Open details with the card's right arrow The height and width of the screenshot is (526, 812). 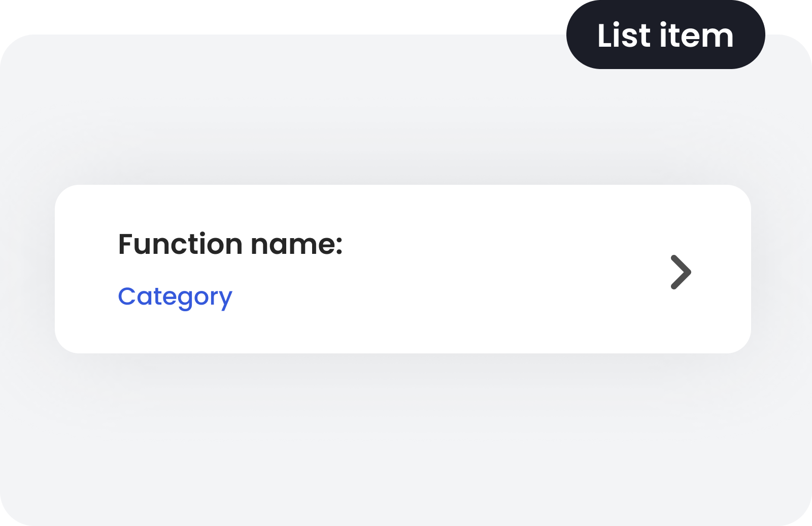click(681, 272)
